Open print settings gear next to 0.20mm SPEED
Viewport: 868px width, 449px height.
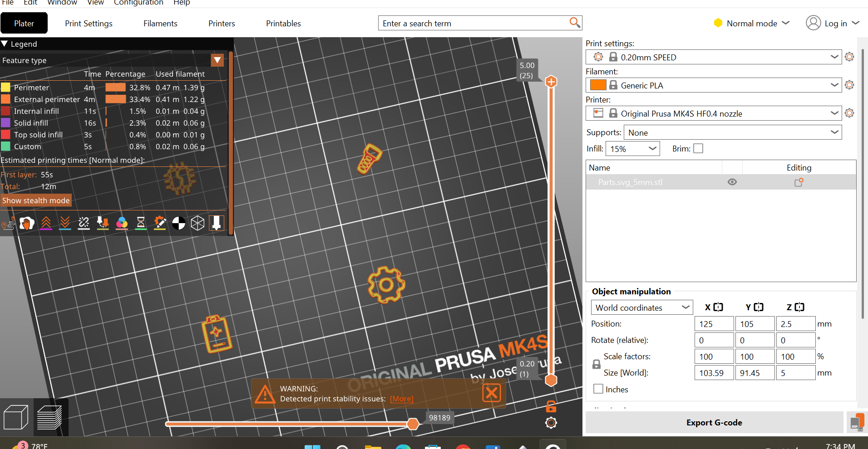849,57
